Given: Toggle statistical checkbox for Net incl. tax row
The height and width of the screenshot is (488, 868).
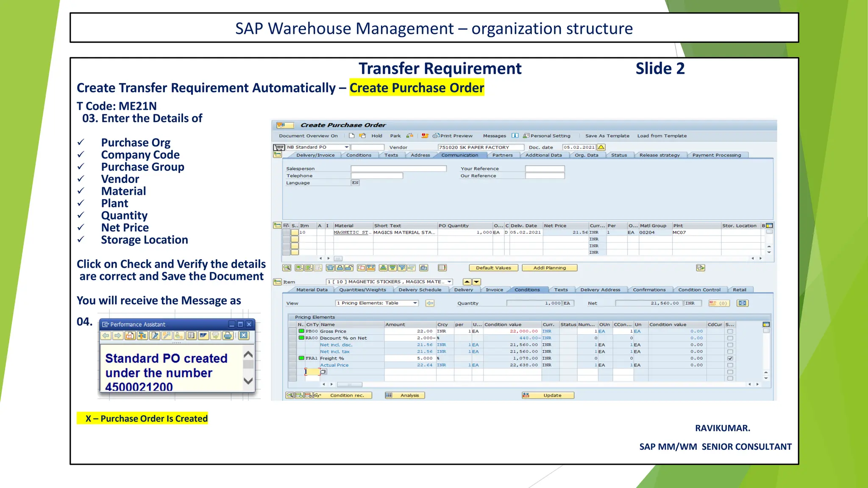Looking at the screenshot, I should (730, 352).
